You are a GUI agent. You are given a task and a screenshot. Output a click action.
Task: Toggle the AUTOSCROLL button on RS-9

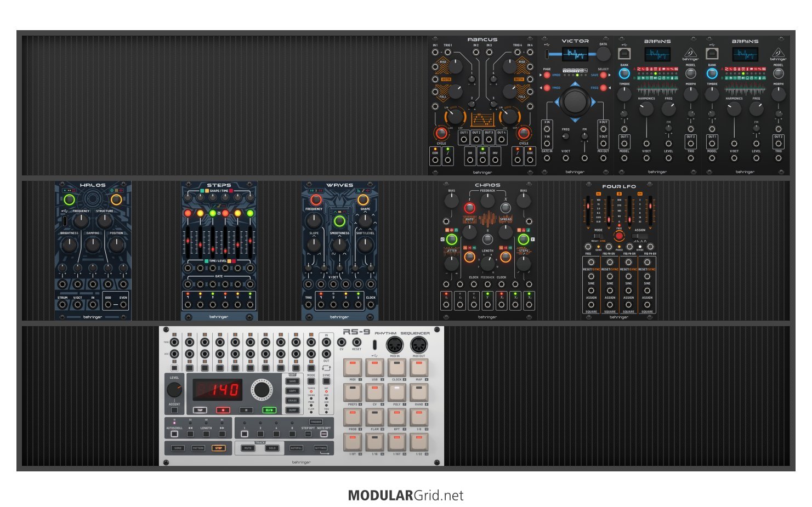pos(174,434)
